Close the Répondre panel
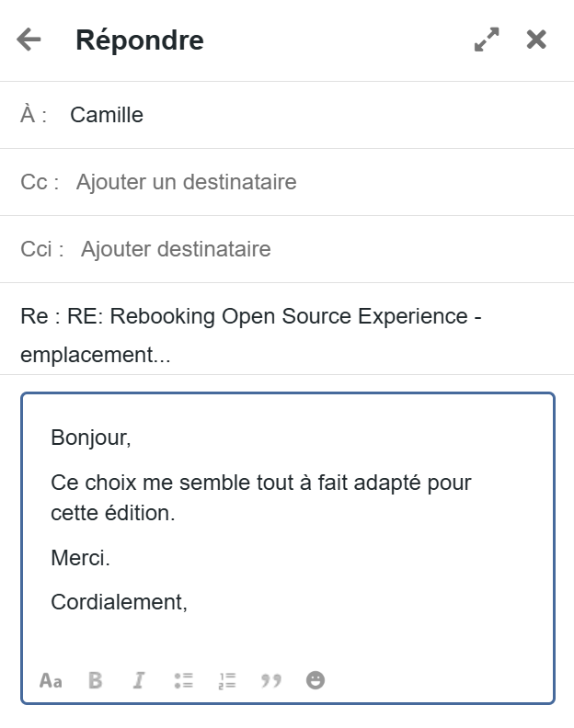This screenshot has width=574, height=728. [x=536, y=40]
